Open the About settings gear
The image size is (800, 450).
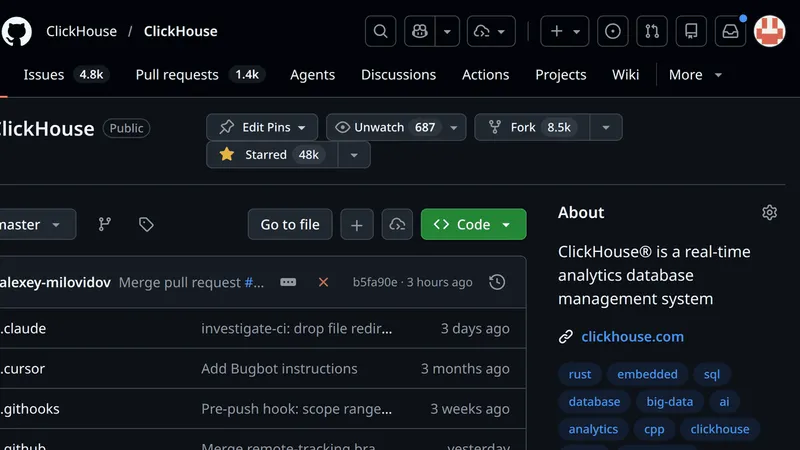tap(769, 212)
